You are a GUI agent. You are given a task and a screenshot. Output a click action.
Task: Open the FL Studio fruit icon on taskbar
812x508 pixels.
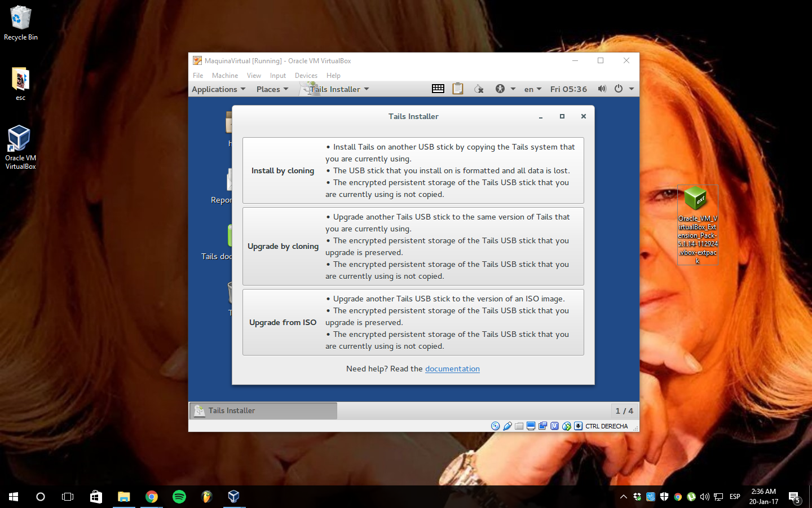click(206, 497)
